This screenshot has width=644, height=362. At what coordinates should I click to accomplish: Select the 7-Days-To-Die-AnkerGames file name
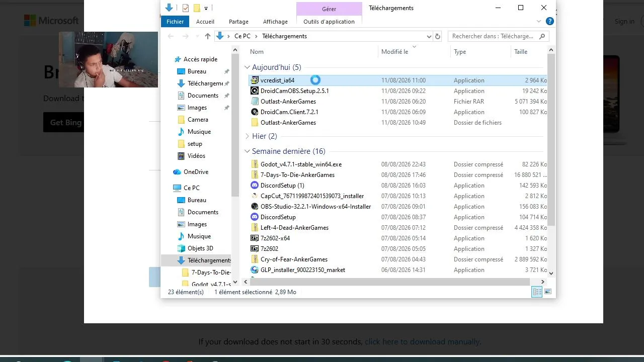pos(297,175)
